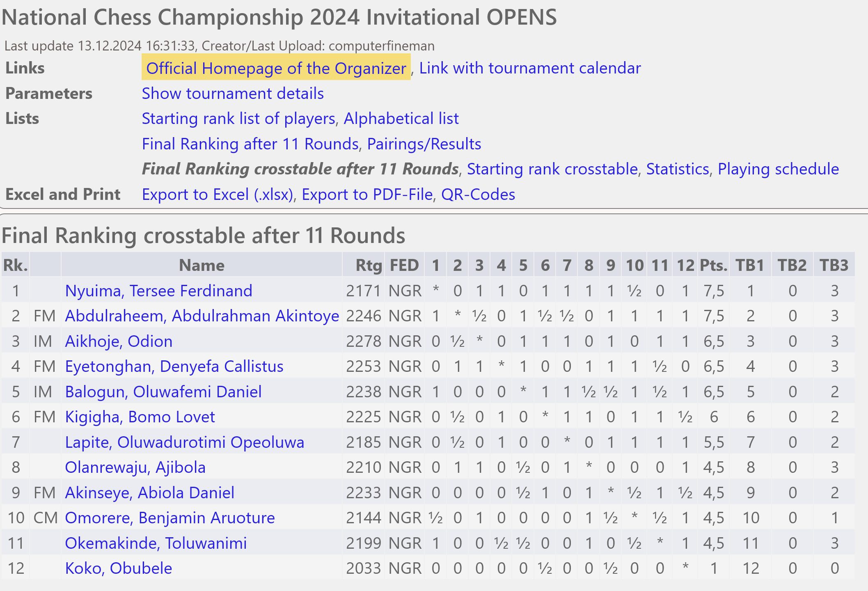Open Official Homepage of the Organizer link

coord(276,68)
